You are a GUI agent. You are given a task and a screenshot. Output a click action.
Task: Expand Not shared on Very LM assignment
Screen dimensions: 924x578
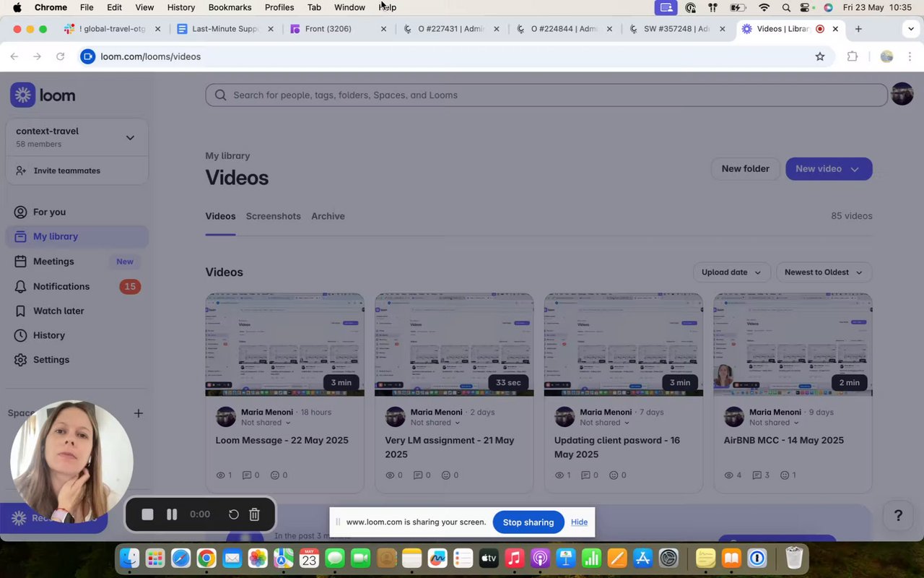[435, 423]
